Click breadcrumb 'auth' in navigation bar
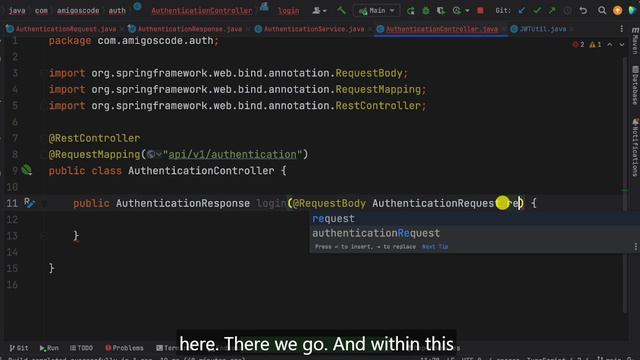The image size is (640, 360). (117, 11)
